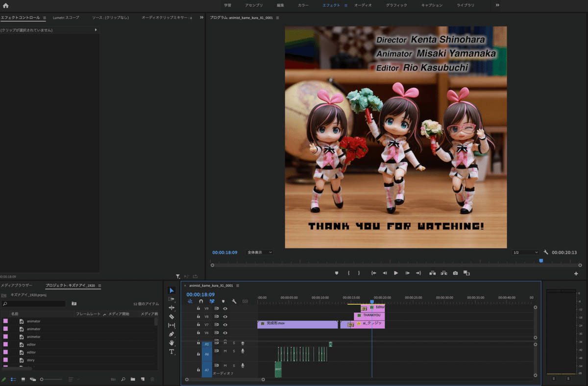The height and width of the screenshot is (386, 588).
Task: Select the Hand tool
Action: coord(171,343)
